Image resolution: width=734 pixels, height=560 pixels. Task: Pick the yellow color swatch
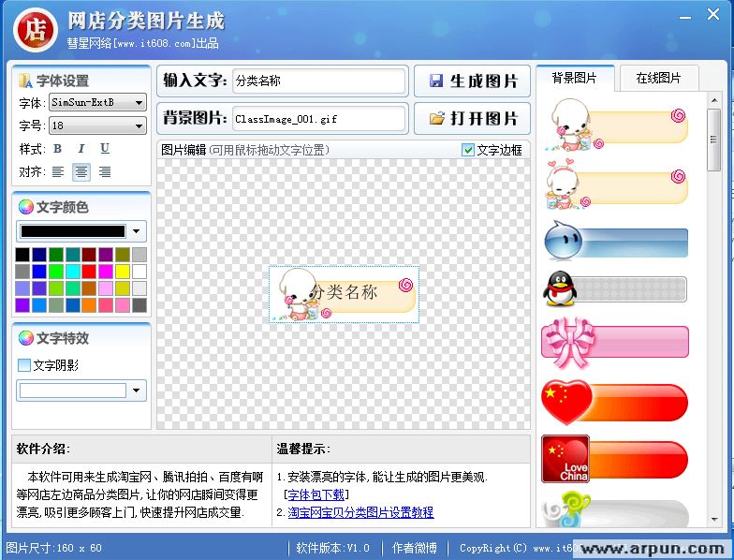click(x=123, y=272)
